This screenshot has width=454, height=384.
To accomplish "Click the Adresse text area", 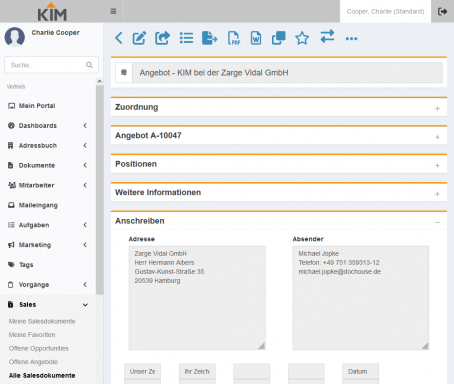I will tap(197, 298).
